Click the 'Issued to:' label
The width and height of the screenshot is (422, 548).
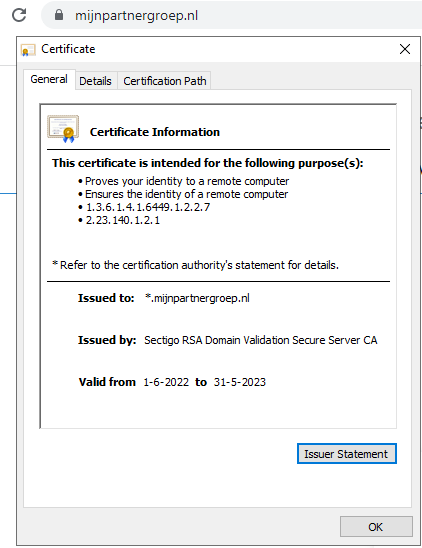106,298
